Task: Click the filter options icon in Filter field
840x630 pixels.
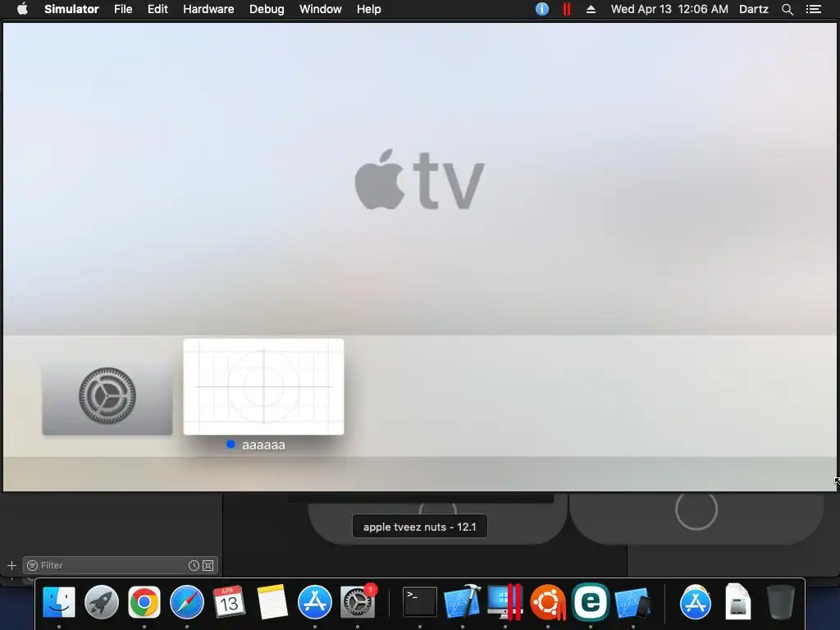Action: point(32,565)
